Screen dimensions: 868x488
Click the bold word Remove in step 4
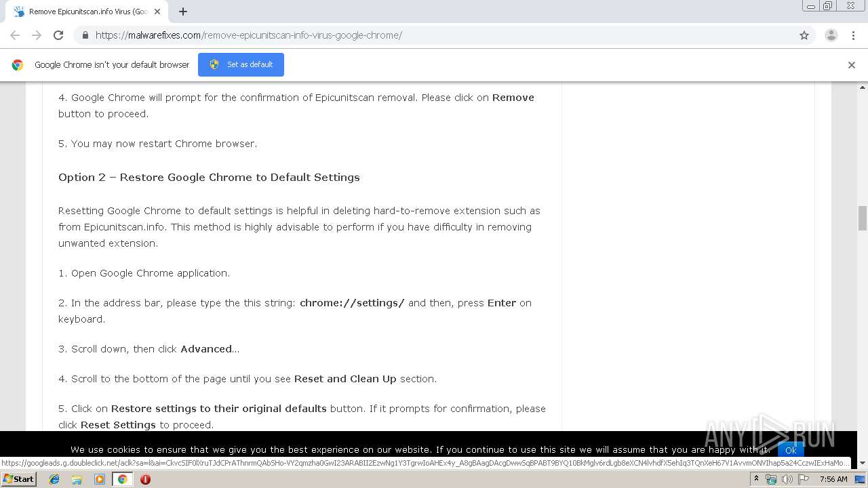(513, 98)
